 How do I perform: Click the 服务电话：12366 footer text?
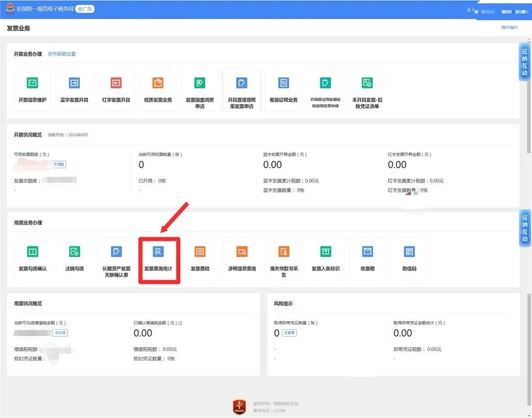(269, 411)
